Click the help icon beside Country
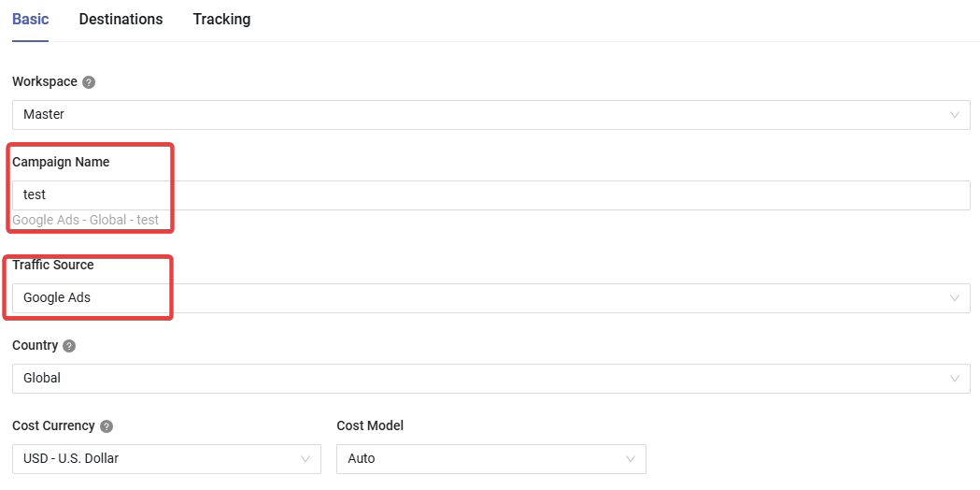The image size is (980, 490). pyautogui.click(x=69, y=346)
